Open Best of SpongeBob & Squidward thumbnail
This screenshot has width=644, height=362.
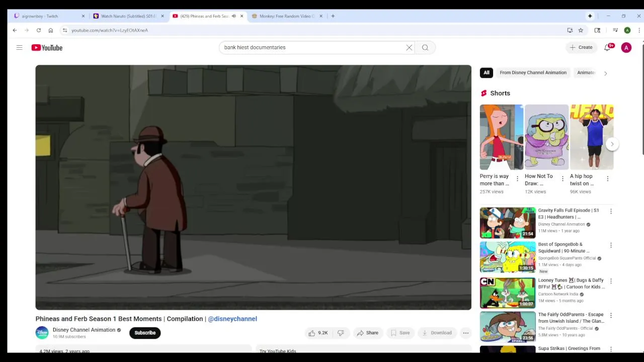pos(508,257)
